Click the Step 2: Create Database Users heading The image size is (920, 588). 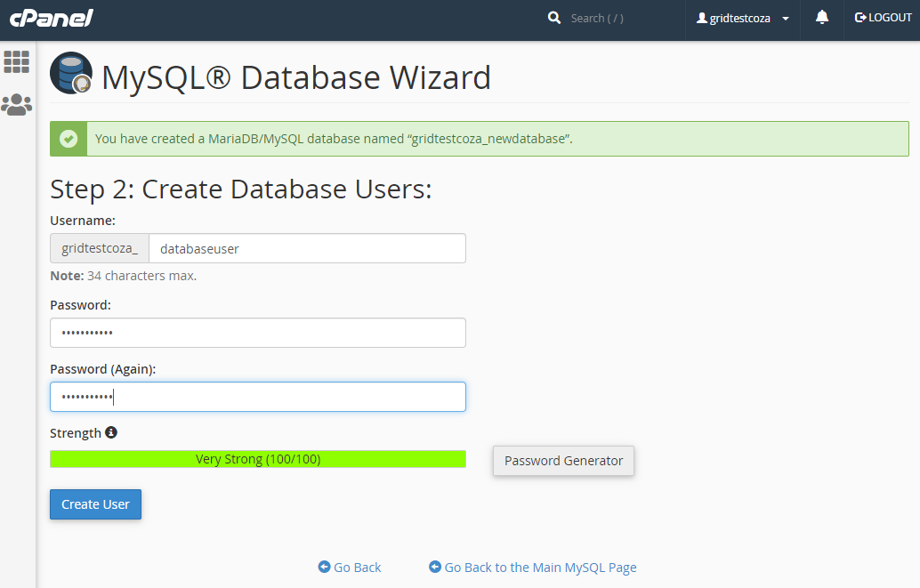[241, 189]
